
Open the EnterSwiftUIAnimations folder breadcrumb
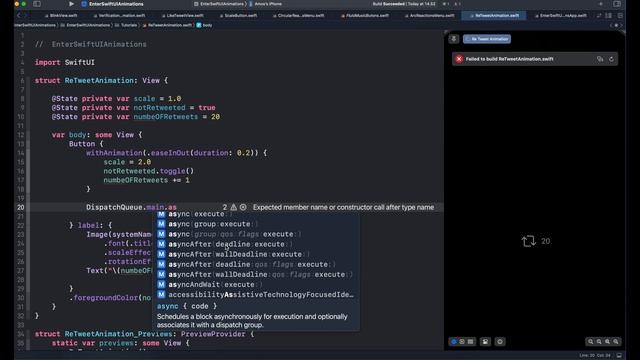[x=85, y=25]
